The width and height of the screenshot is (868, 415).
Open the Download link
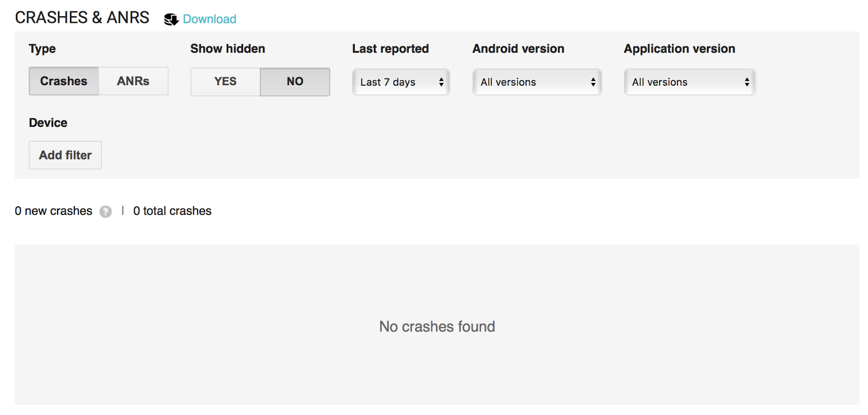pos(209,19)
